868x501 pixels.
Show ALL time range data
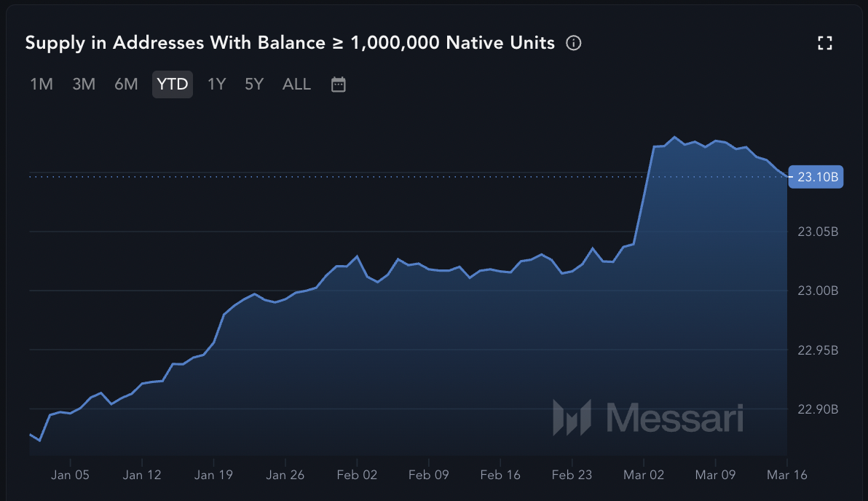(296, 84)
